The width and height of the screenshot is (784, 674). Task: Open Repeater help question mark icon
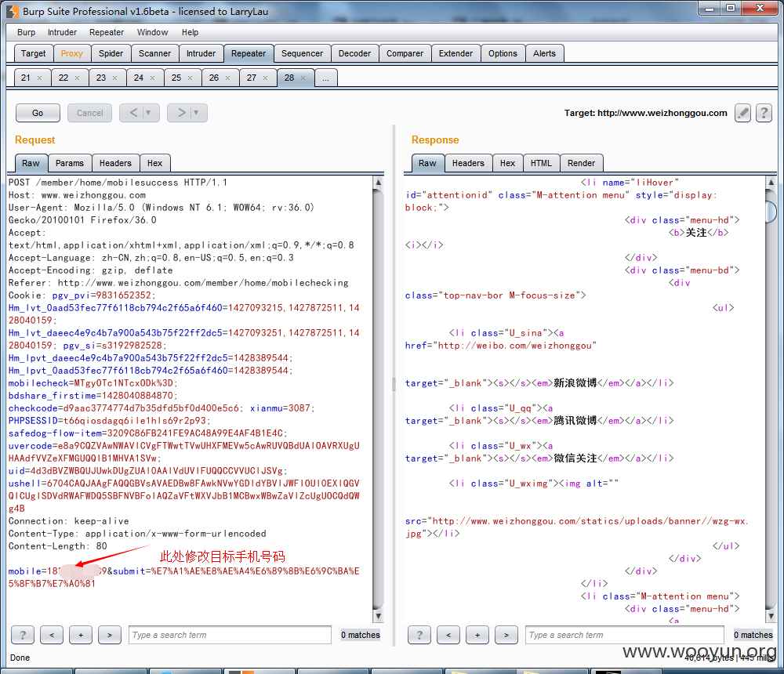[764, 113]
